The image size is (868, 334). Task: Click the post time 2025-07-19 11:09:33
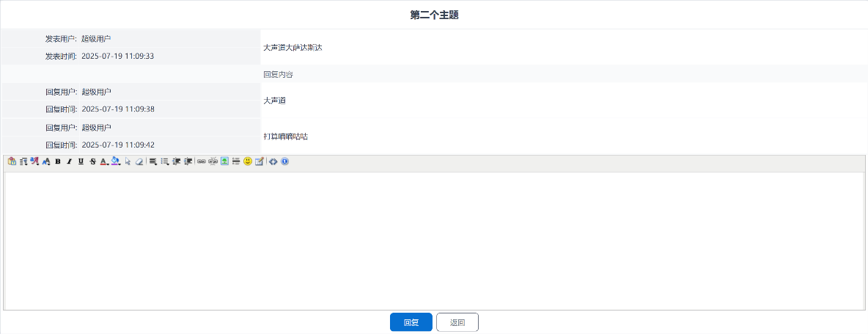(x=118, y=57)
